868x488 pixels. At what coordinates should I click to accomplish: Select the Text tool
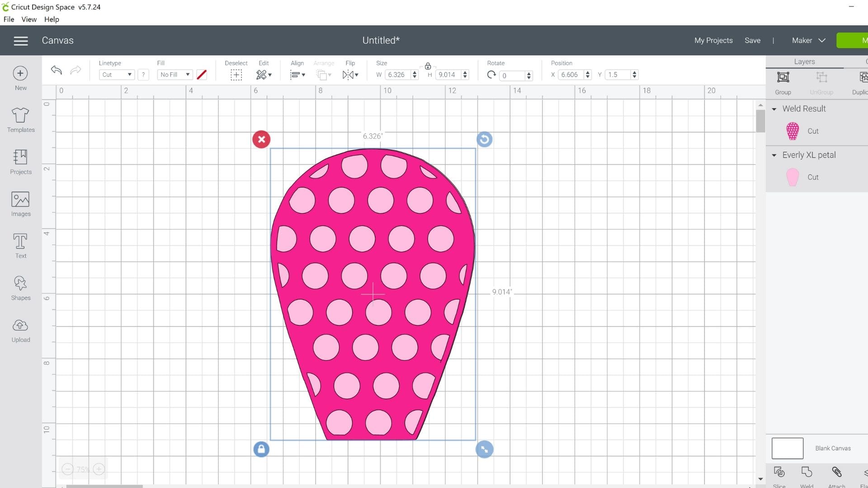pyautogui.click(x=20, y=245)
